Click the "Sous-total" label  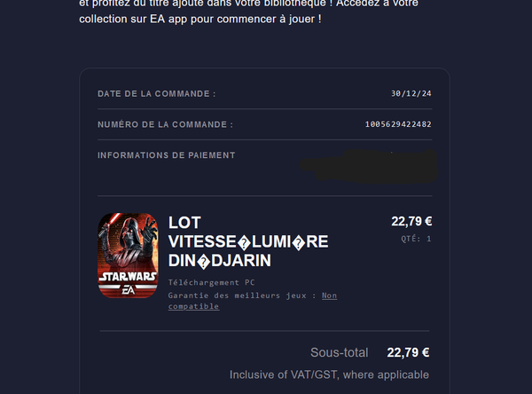[339, 352]
